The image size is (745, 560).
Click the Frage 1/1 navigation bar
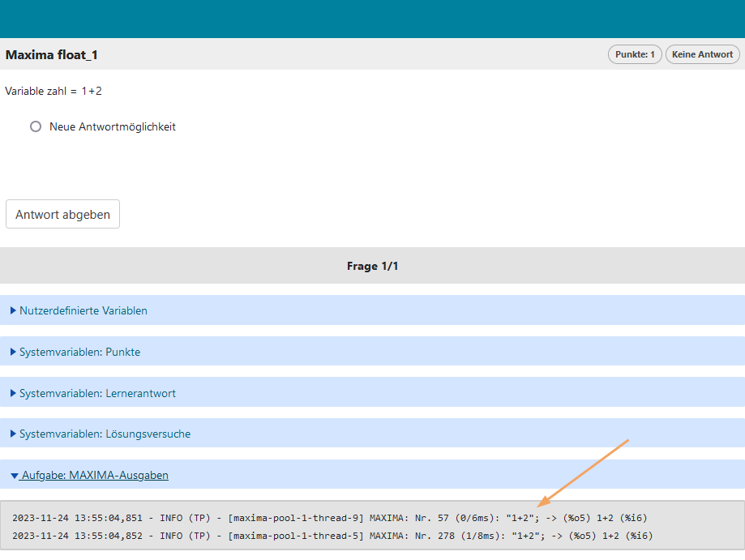372,266
